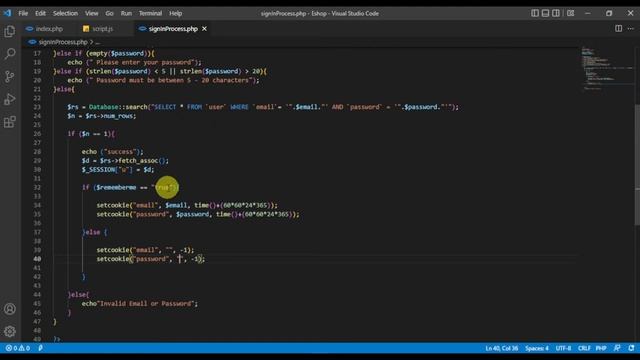Click setcookie("password", $password line
Viewport: 640px width, 360px height.
[198, 214]
